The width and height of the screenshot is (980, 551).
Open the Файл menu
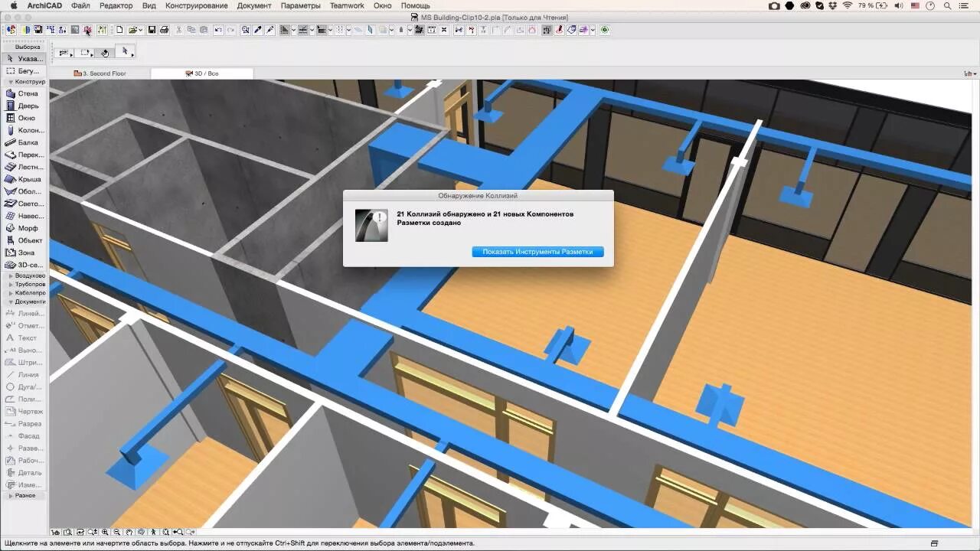80,5
